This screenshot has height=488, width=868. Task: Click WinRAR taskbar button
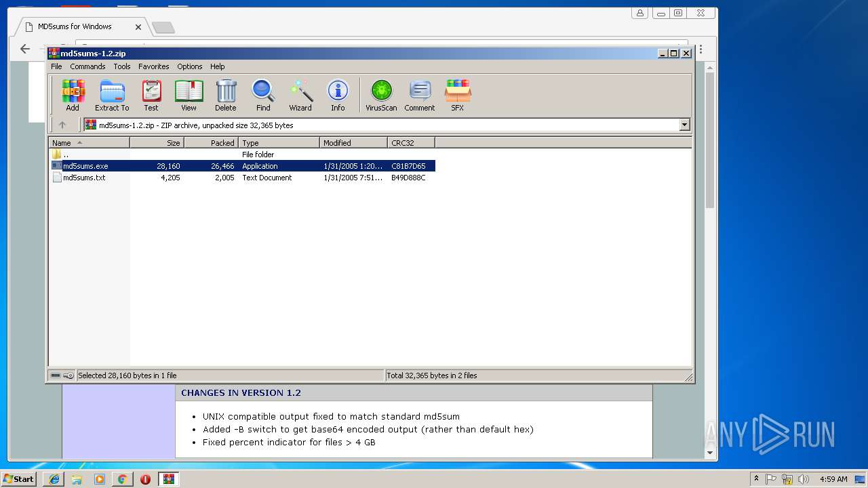(168, 479)
